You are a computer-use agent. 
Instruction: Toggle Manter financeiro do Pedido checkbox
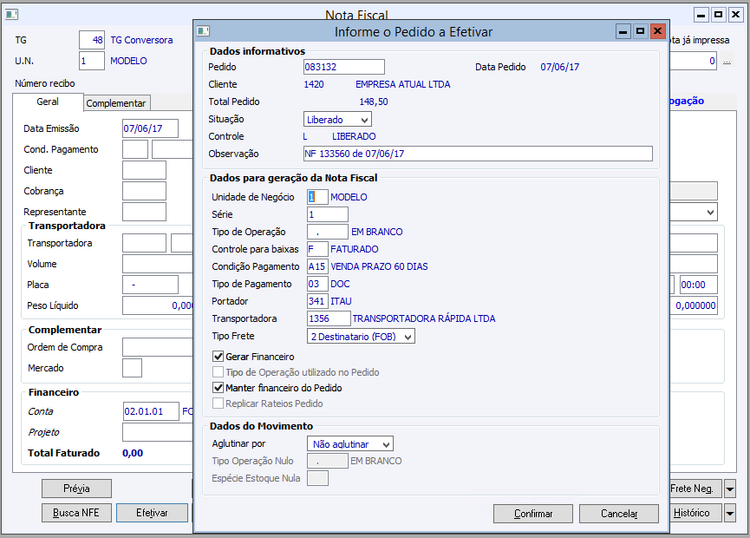pyautogui.click(x=218, y=387)
